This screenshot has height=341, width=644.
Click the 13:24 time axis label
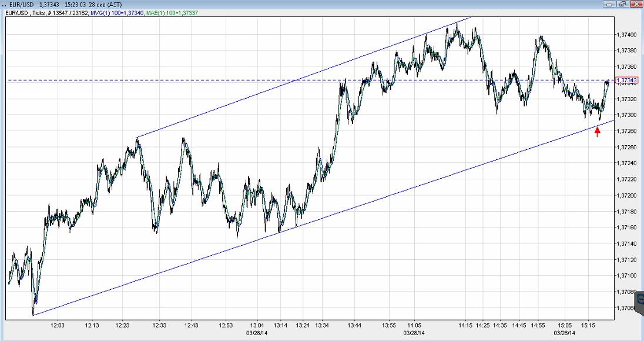point(303,325)
